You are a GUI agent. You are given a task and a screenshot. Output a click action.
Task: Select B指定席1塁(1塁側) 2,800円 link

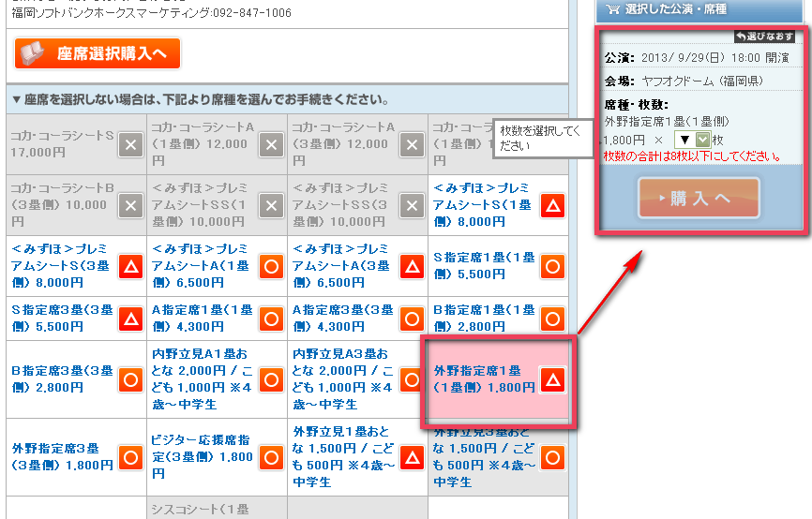tap(484, 319)
